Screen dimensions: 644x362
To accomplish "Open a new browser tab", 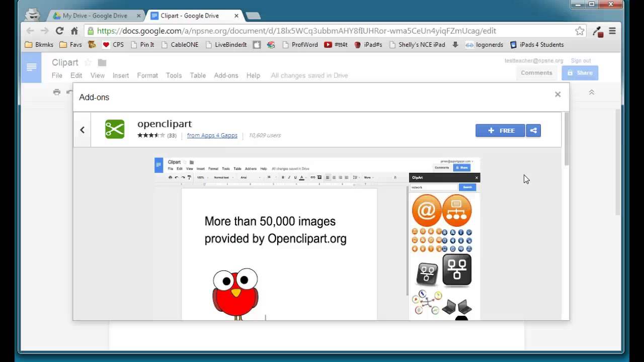I will point(253,16).
